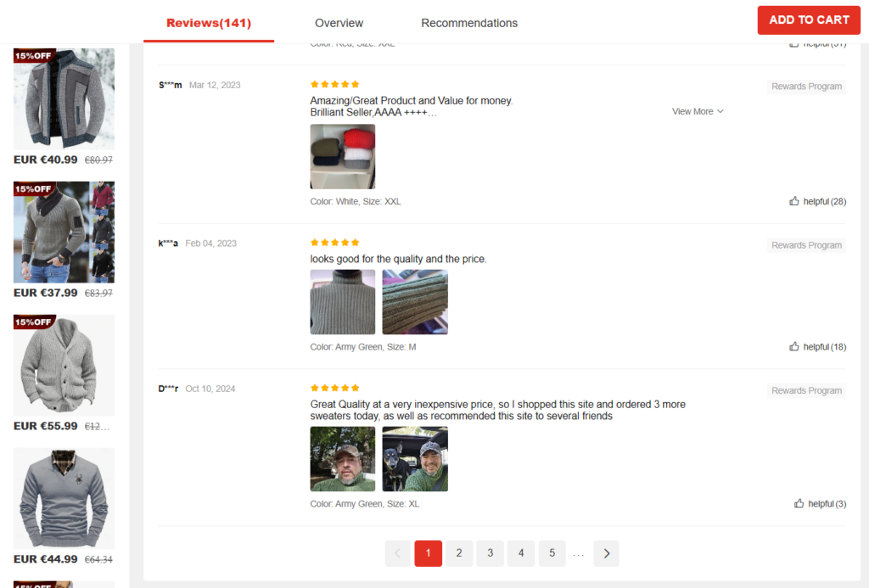Open the Recommendations tab
869x588 pixels.
469,23
